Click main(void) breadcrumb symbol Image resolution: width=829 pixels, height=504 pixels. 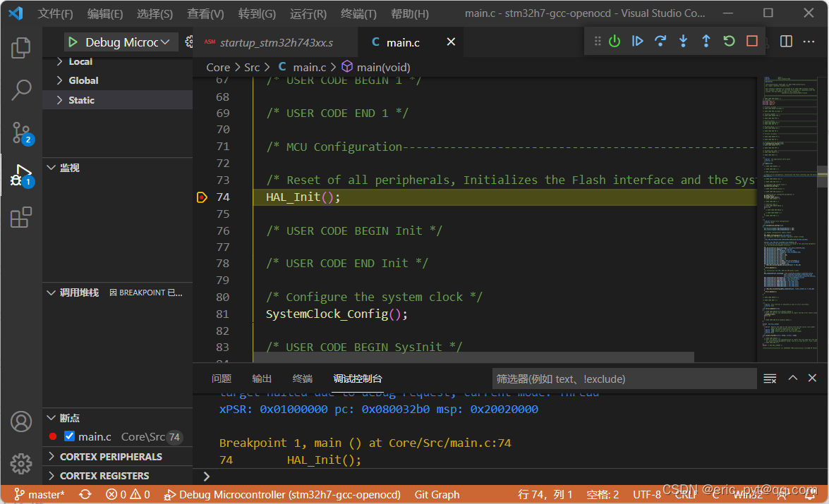pos(376,67)
